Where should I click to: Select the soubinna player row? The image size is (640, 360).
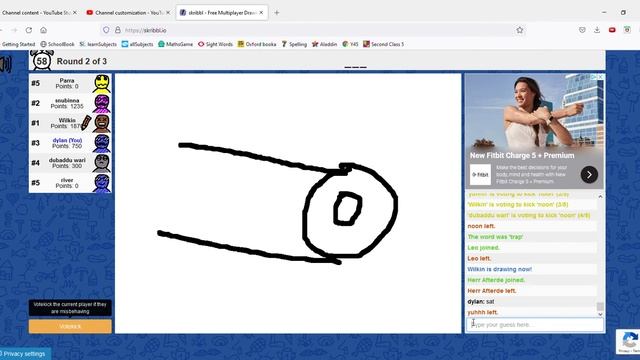[70, 103]
